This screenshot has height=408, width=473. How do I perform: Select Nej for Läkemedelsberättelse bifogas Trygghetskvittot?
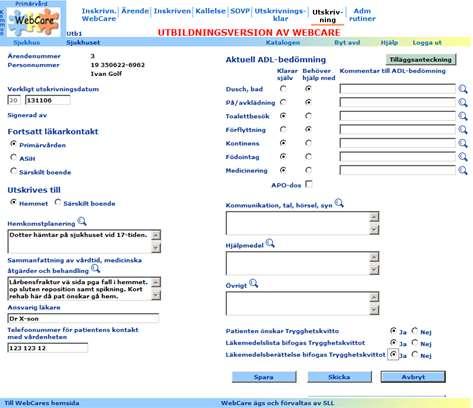pos(415,354)
